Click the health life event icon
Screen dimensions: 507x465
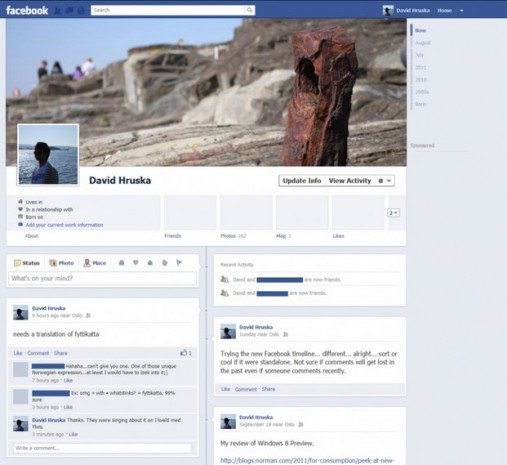(x=165, y=263)
